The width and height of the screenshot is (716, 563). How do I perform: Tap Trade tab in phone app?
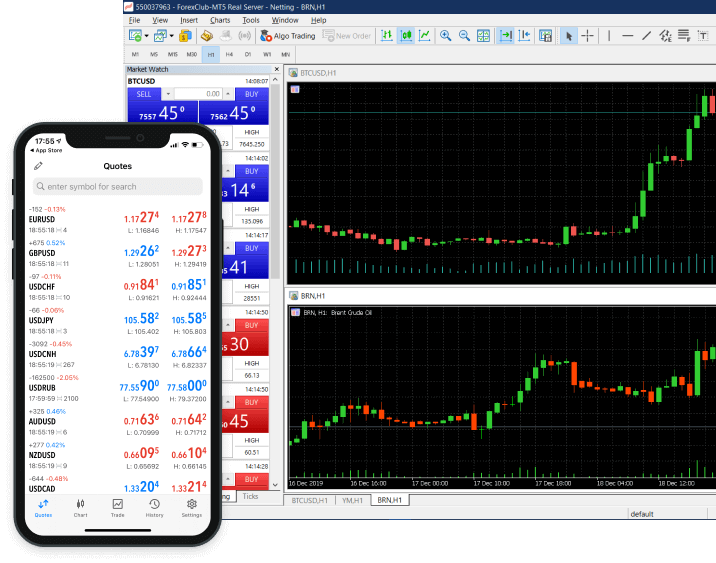click(x=117, y=508)
